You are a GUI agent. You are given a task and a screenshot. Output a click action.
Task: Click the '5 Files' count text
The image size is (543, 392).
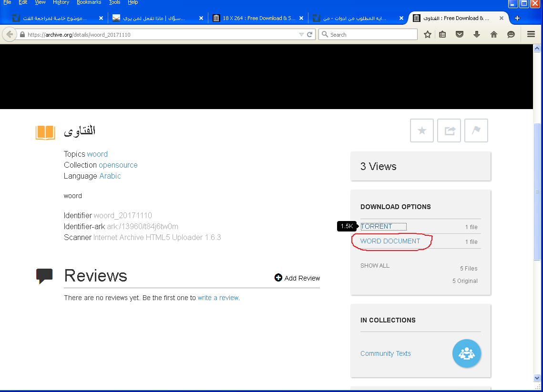469,269
